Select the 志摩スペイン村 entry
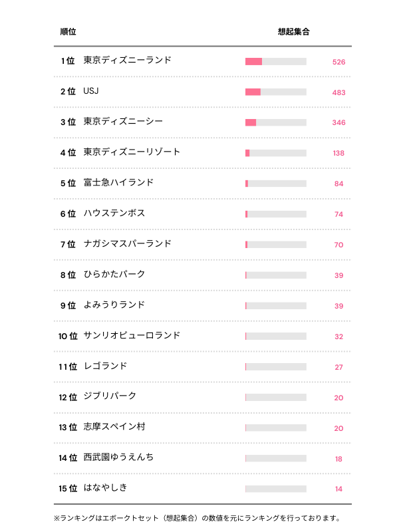Viewport: 399px width, 532px height. (x=114, y=428)
